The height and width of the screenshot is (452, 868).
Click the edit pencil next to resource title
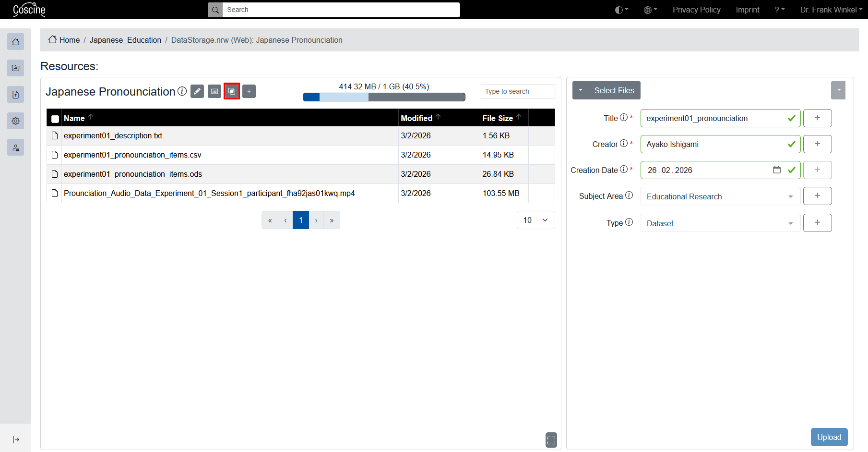click(x=197, y=91)
